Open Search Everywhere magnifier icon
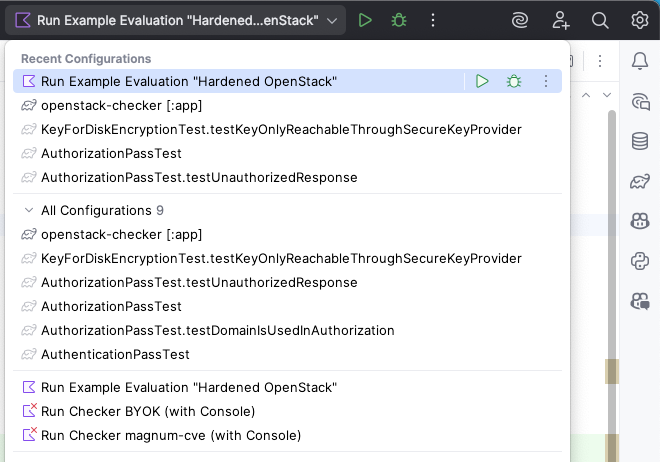The width and height of the screenshot is (660, 462). pyautogui.click(x=600, y=20)
